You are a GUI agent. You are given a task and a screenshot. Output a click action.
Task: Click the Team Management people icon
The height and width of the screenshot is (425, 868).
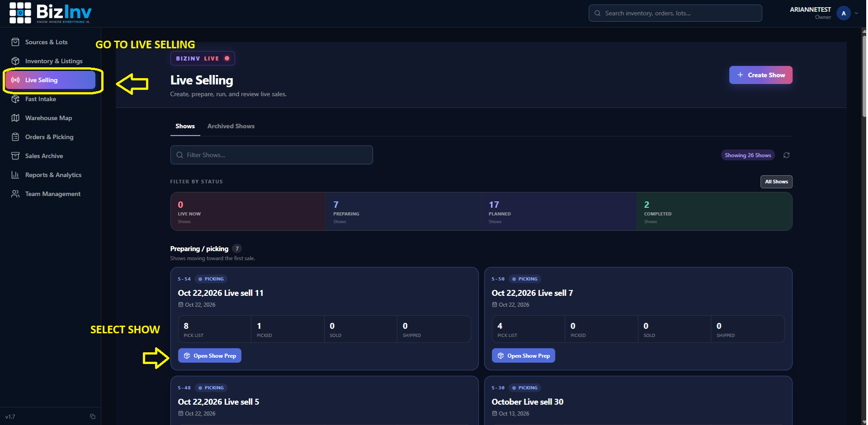15,194
